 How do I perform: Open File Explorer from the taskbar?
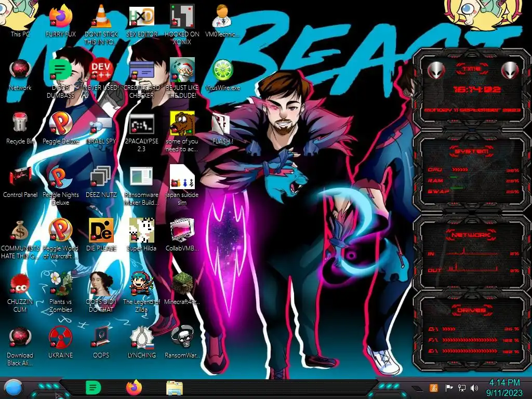tap(175, 388)
